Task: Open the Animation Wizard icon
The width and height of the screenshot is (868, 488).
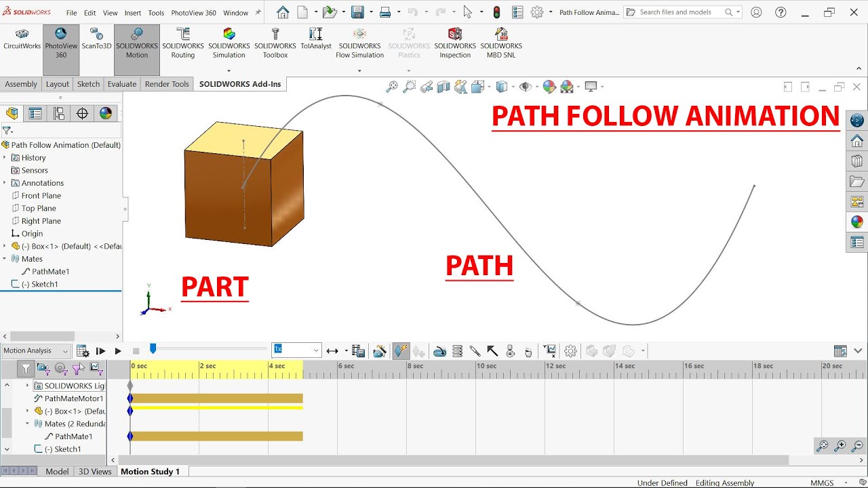Action: [x=380, y=351]
